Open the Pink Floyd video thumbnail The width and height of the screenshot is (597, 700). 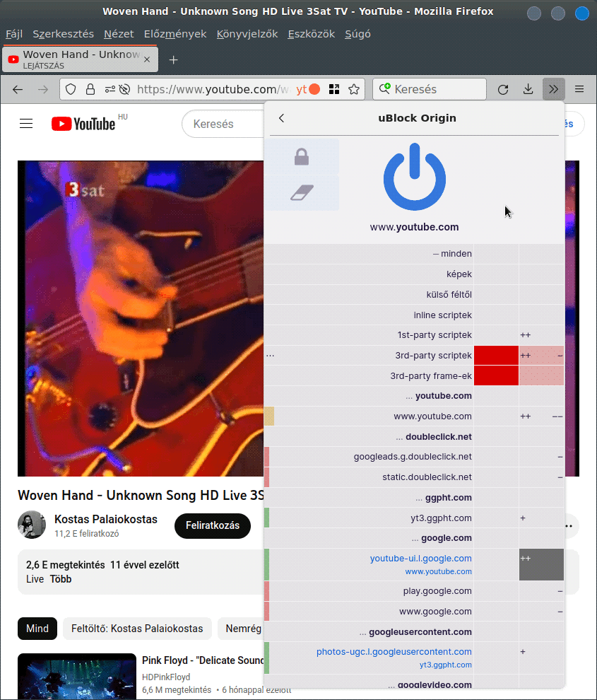pos(77,676)
